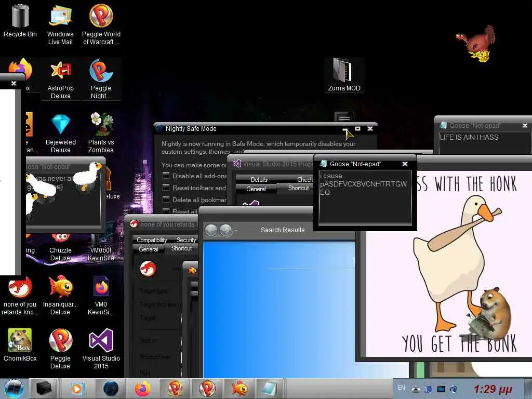The height and width of the screenshot is (399, 532).
Task: Switch to the Insaniquarium fish taskbar button
Action: point(239,389)
